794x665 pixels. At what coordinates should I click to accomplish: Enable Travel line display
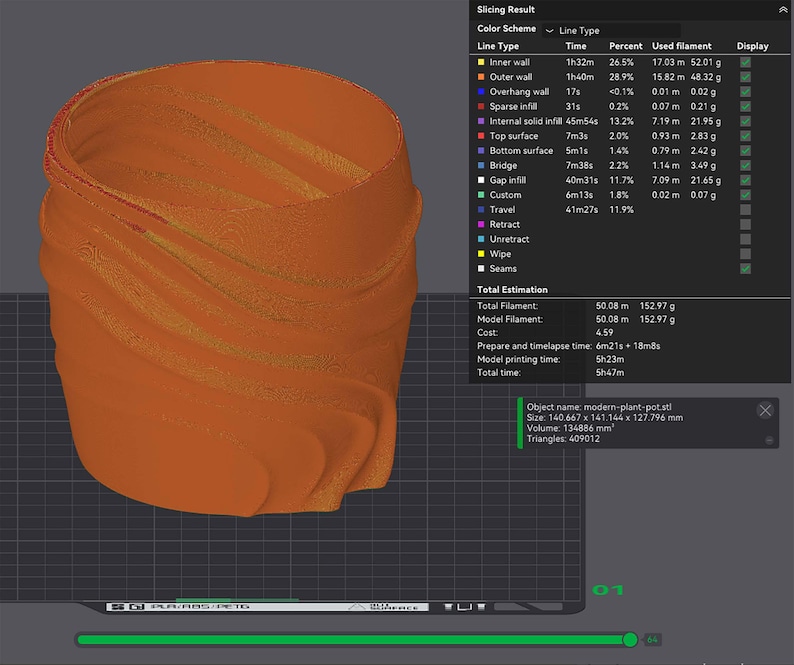745,209
